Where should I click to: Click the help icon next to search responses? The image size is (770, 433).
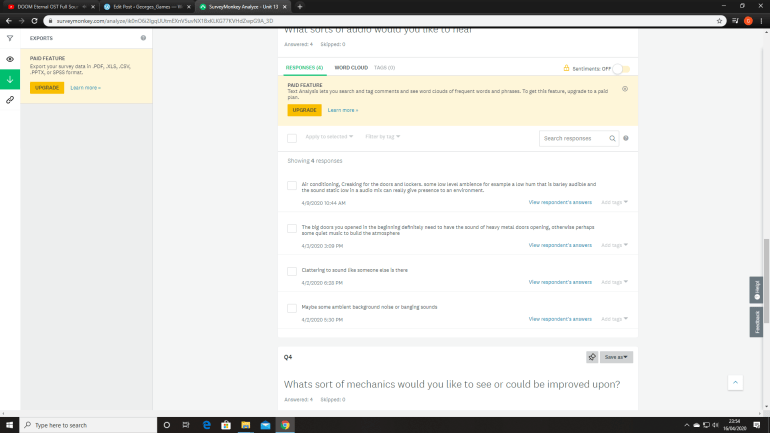(x=626, y=138)
